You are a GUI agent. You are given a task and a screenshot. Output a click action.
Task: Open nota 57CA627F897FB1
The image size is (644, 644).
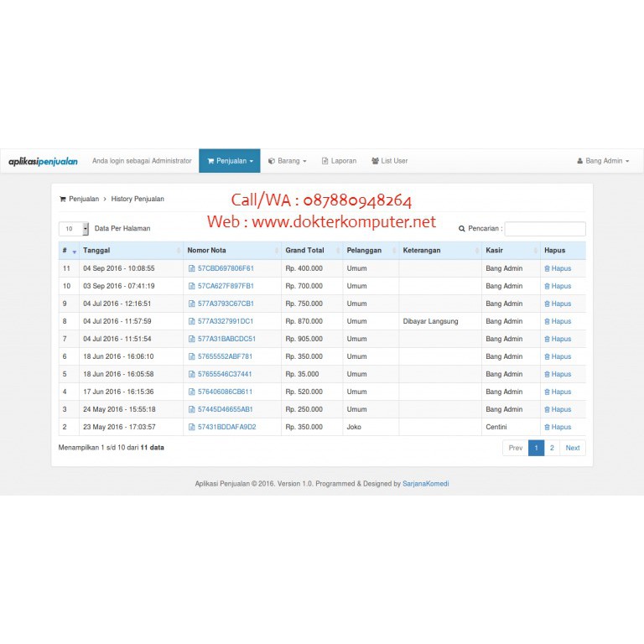tap(226, 286)
